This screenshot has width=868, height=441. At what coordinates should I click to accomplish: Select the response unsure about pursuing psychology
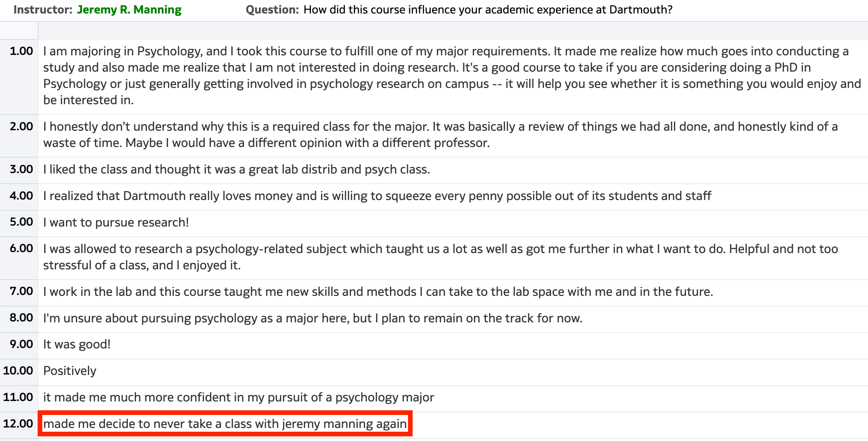pyautogui.click(x=313, y=318)
